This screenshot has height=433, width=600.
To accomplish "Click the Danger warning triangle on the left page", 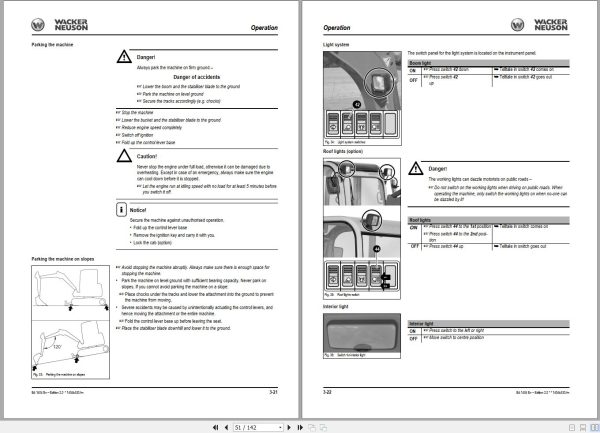I will coord(124,57).
